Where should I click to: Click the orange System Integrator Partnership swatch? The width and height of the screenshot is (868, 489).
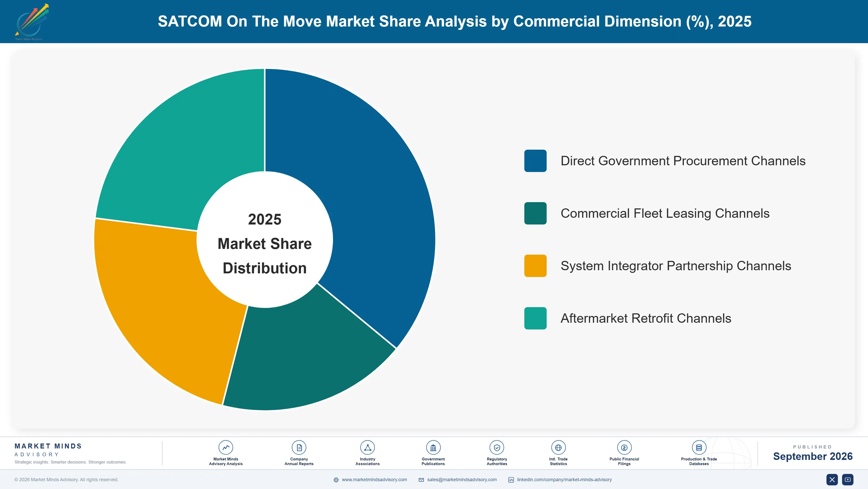point(535,266)
